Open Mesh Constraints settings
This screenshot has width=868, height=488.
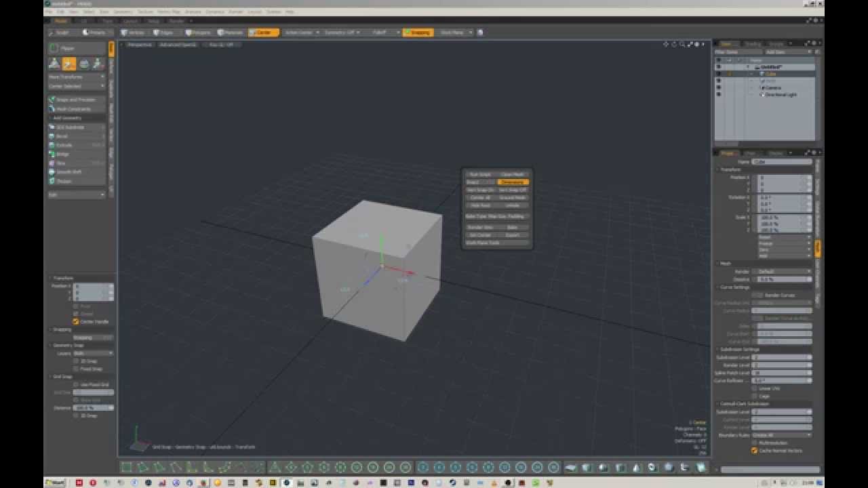tap(77, 108)
